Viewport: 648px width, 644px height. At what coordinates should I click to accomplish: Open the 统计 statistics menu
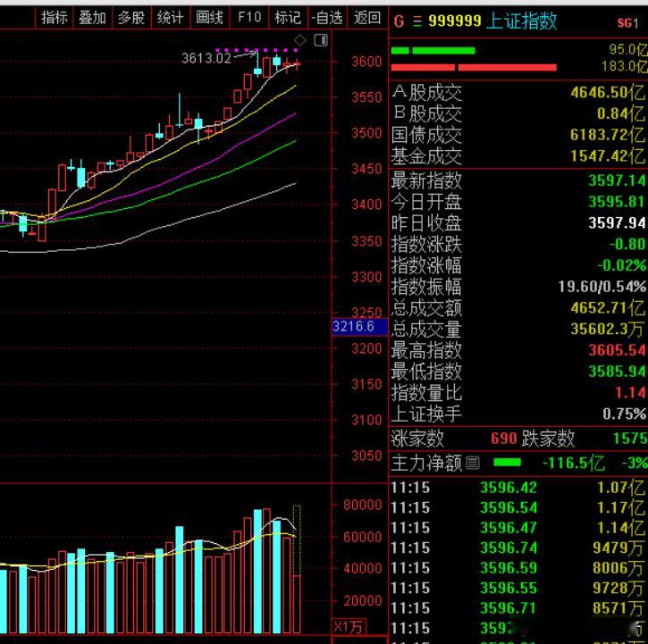170,18
